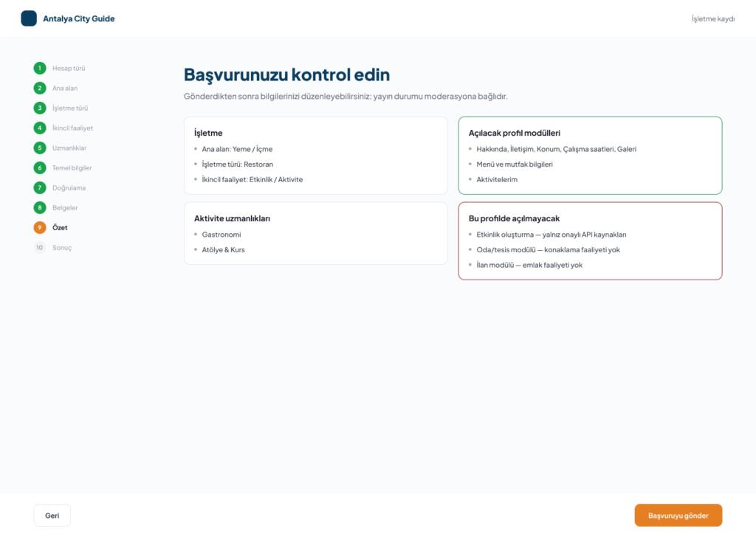The image size is (756, 537).
Task: Click the Antalya City Guide logo icon
Action: [x=29, y=18]
